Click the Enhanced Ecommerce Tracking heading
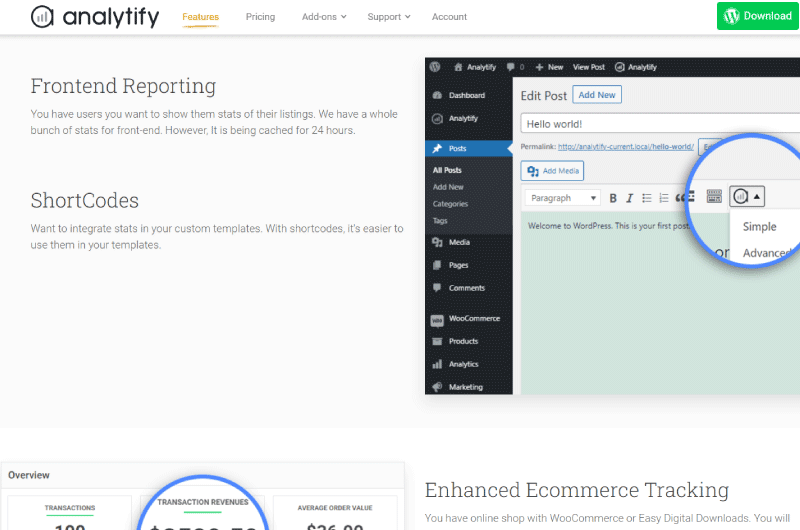 click(x=577, y=490)
